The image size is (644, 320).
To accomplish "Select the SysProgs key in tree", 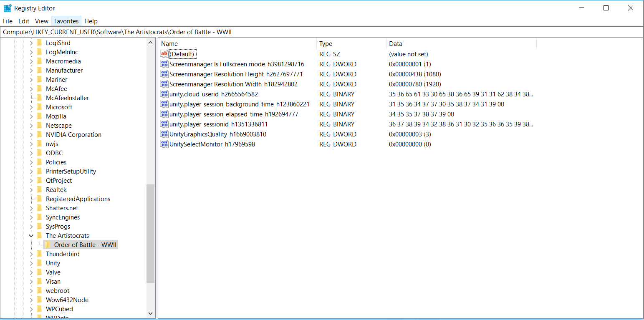I will [x=58, y=226].
